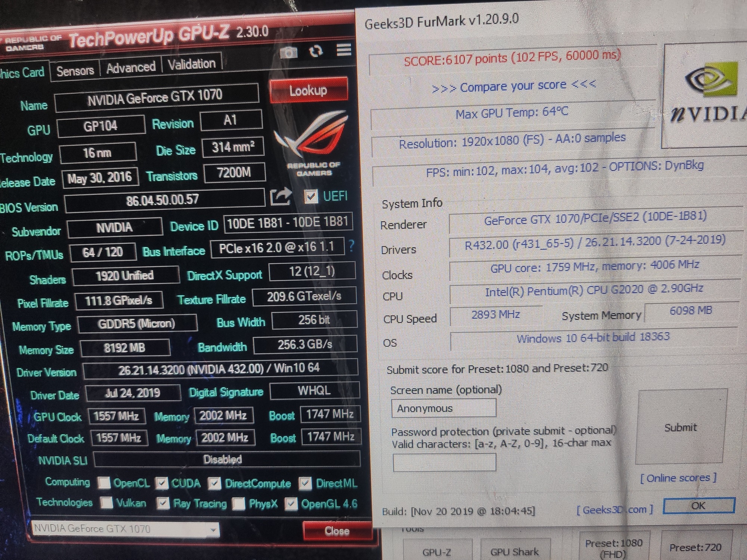The width and height of the screenshot is (747, 560).
Task: Click the GPU-Z tool button in FurMark
Action: coord(437,551)
